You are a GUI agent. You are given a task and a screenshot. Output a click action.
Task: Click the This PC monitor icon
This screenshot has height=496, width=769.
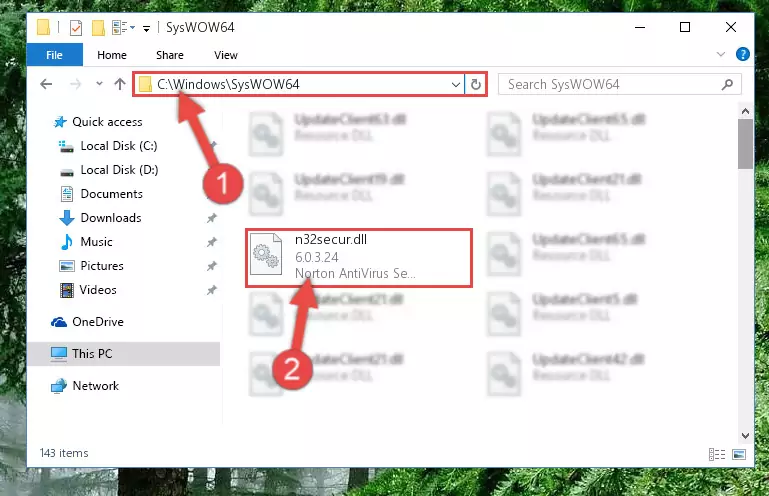59,354
